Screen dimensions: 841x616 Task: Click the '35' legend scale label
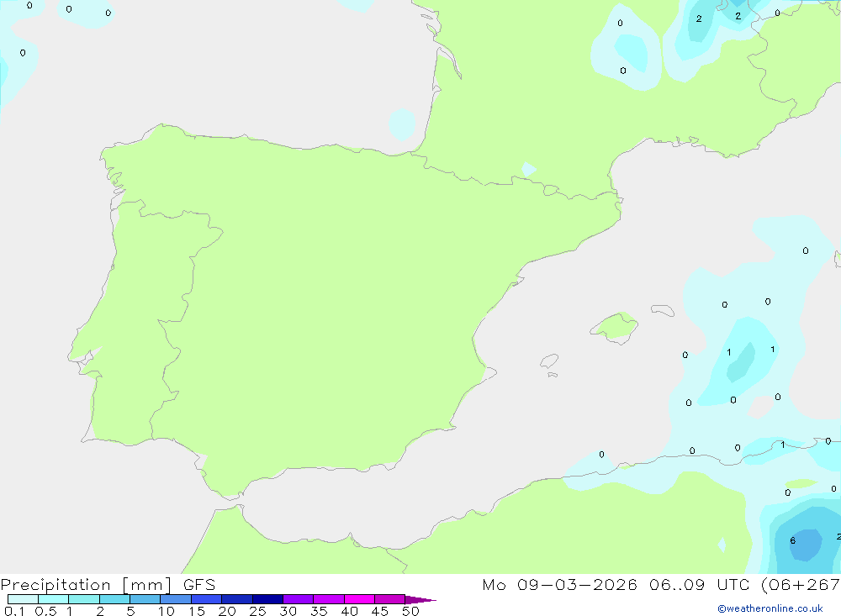pos(319,611)
